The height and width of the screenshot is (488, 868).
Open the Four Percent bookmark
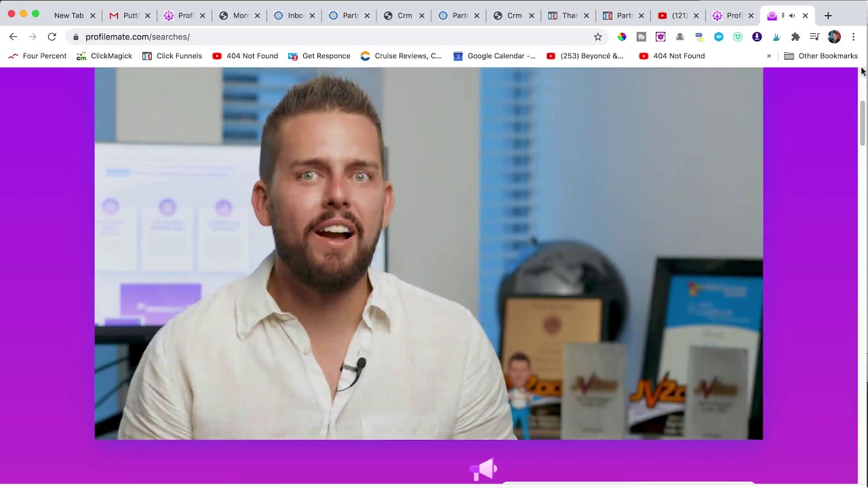(37, 56)
